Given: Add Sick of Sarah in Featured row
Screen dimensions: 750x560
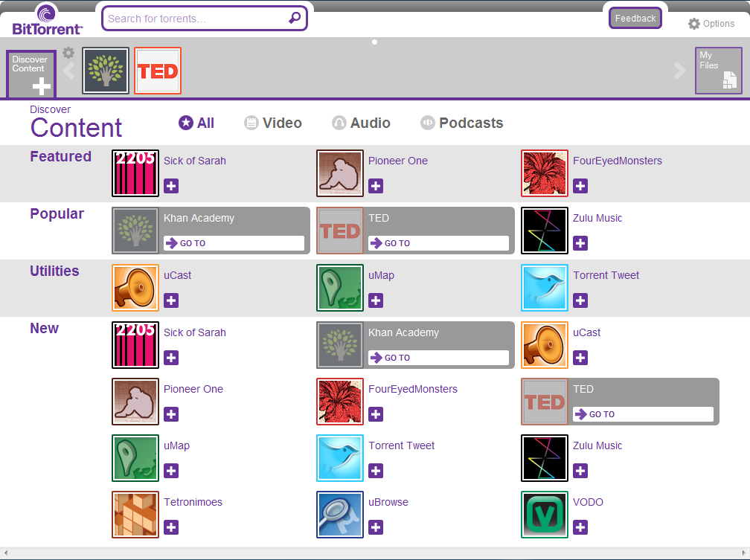Looking at the screenshot, I should click(171, 186).
